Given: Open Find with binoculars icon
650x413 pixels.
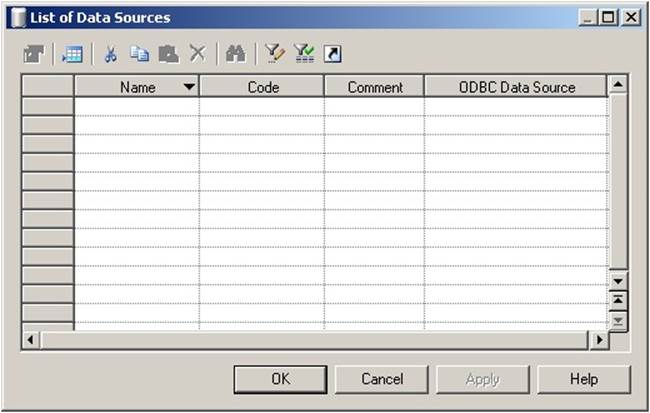Looking at the screenshot, I should click(x=235, y=54).
